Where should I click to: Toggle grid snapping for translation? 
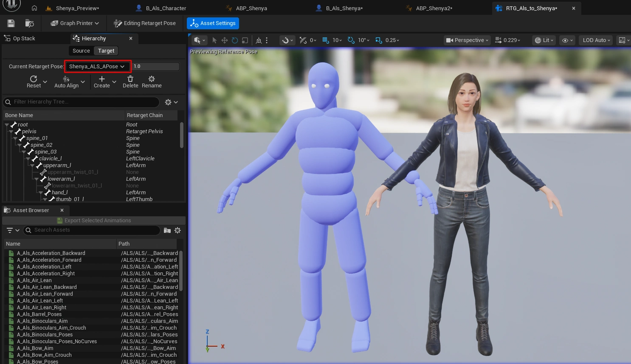click(x=326, y=40)
